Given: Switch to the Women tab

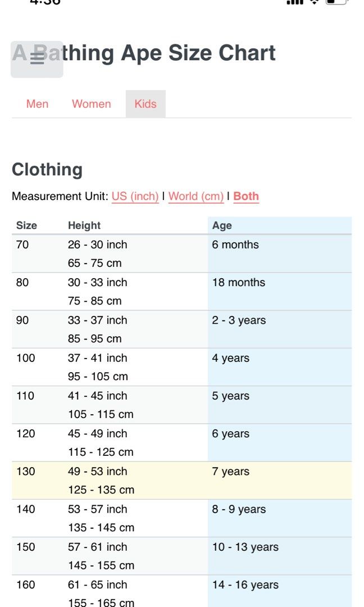Looking at the screenshot, I should 92,104.
